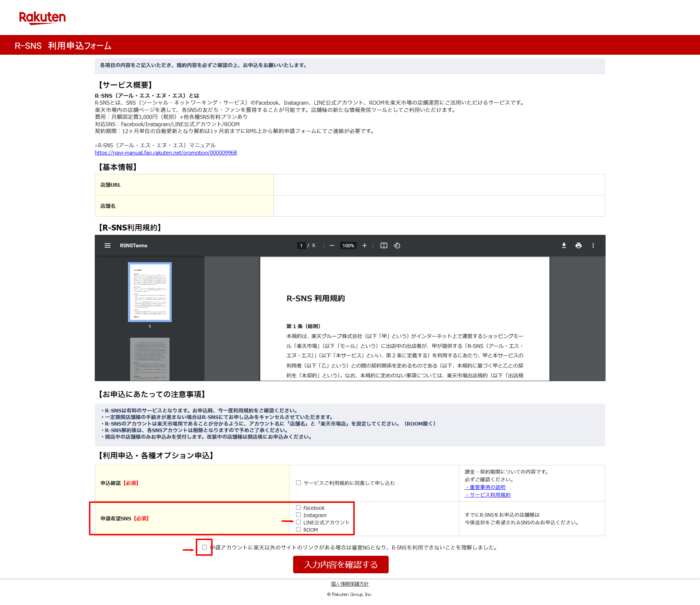The width and height of the screenshot is (700, 605).
Task: Rotate the PDF page
Action: click(397, 245)
